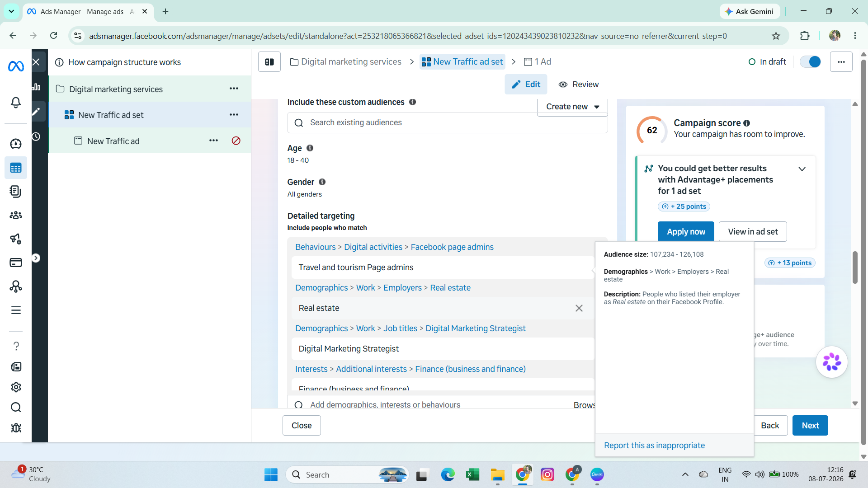Open Advertising settings megaphone icon
The height and width of the screenshot is (488, 868).
click(16, 239)
